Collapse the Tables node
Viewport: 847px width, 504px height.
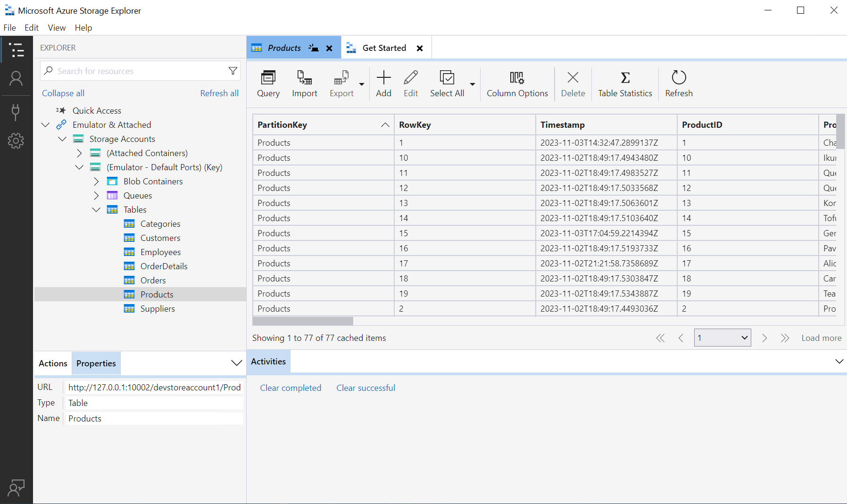pyautogui.click(x=96, y=210)
